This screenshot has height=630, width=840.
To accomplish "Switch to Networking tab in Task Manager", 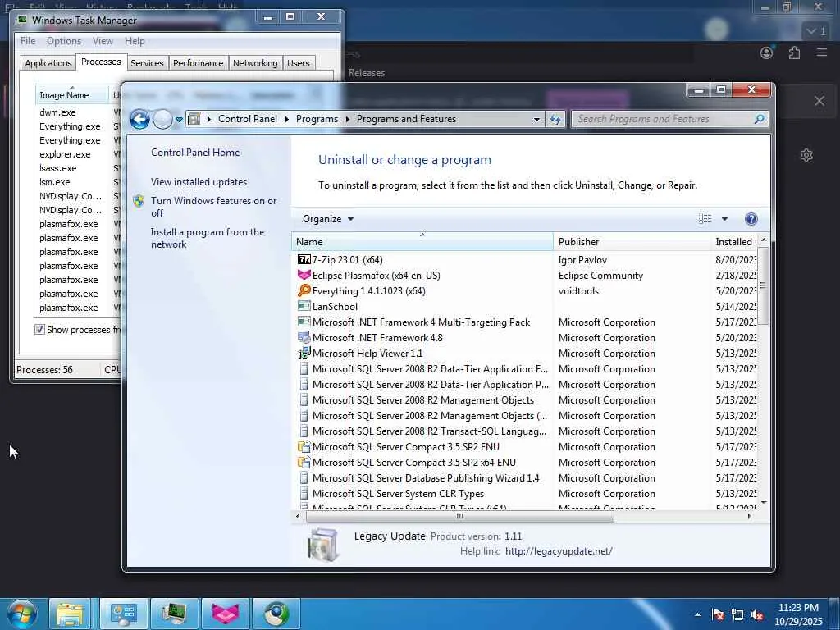I will click(255, 63).
